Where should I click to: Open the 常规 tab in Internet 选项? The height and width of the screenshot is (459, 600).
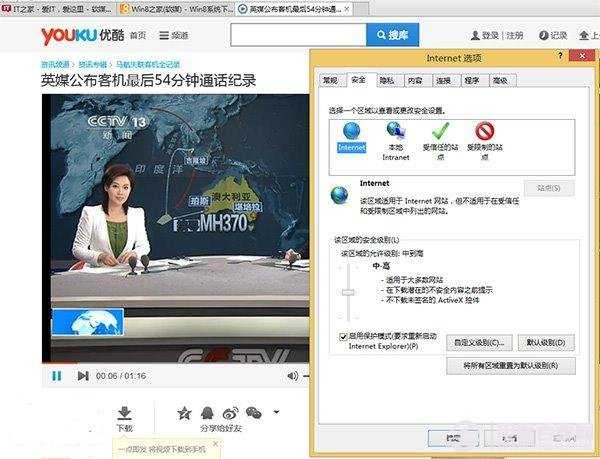330,80
